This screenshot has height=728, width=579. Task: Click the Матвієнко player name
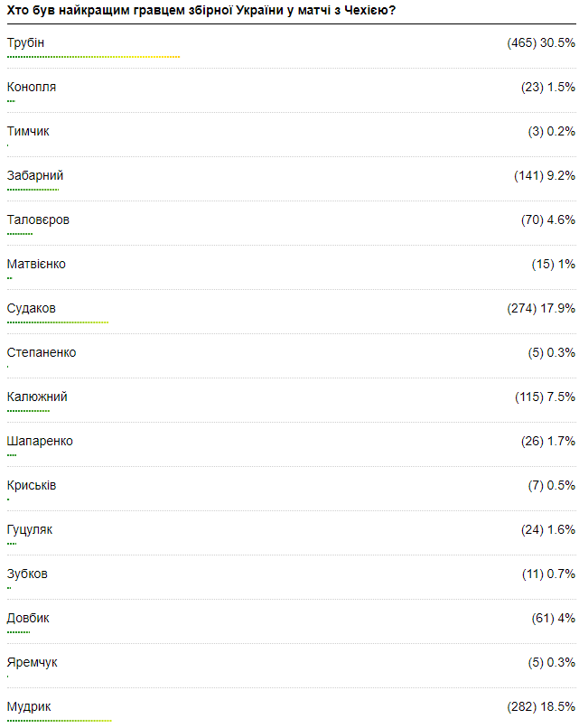click(36, 265)
